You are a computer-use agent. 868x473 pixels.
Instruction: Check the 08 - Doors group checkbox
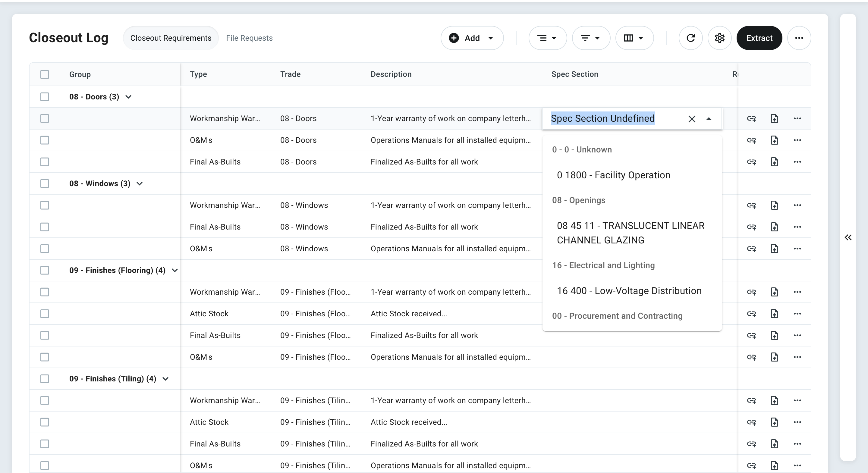click(45, 97)
